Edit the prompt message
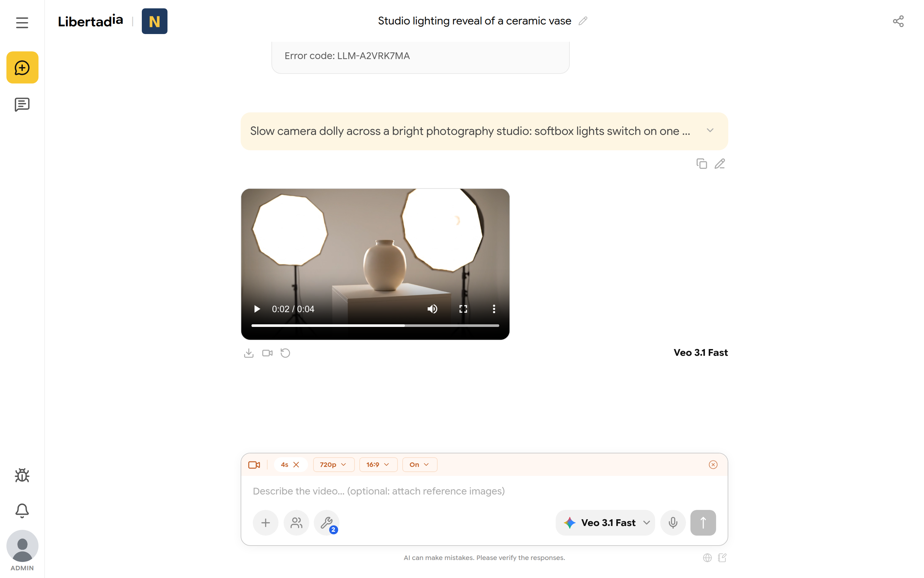 coord(720,164)
